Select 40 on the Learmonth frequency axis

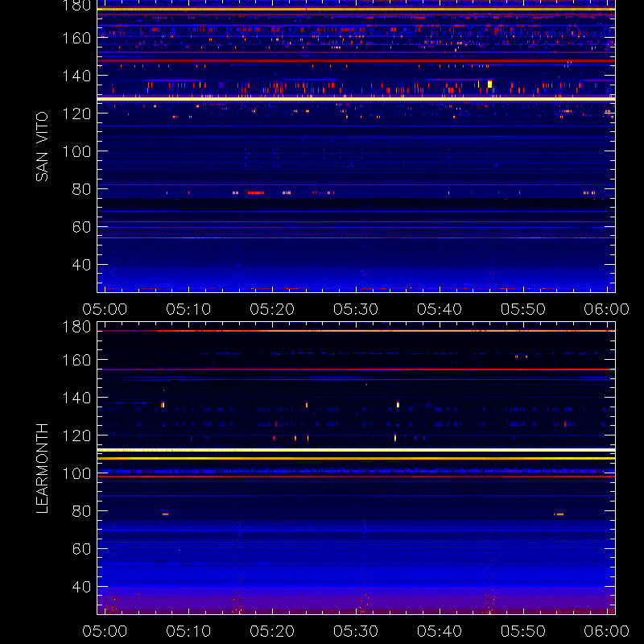[x=81, y=587]
